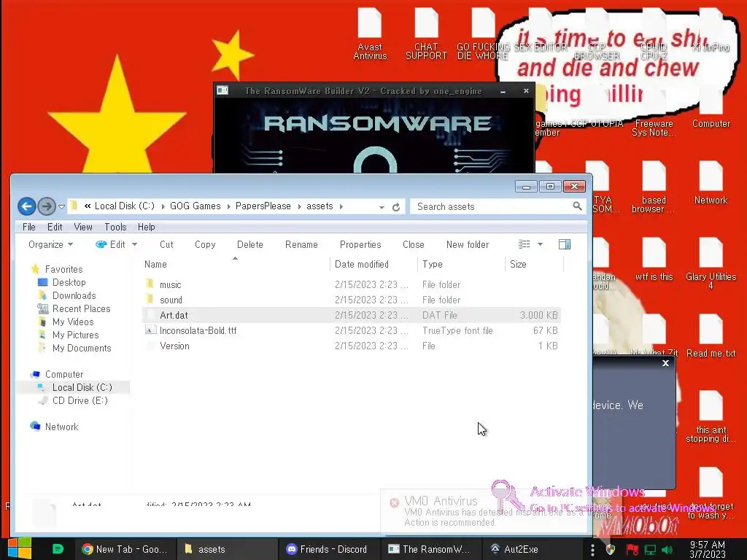The image size is (747, 560).
Task: Expand the view options dropdown arrow
Action: (x=541, y=244)
